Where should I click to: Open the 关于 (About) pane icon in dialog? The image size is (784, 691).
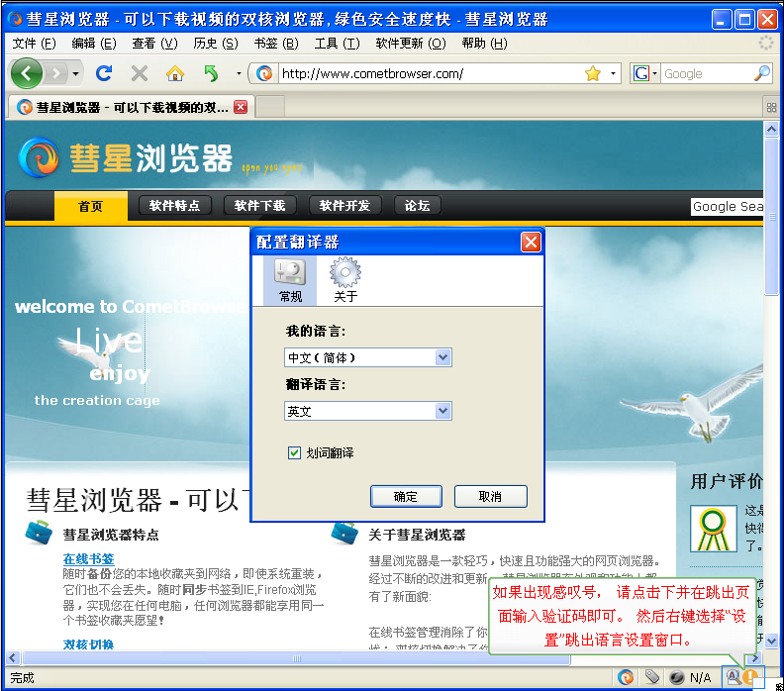345,279
